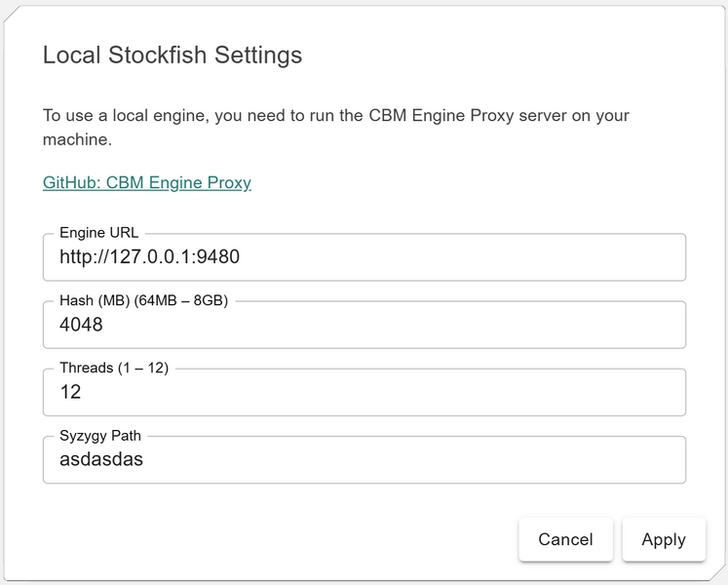Focus the Engine URL input field
This screenshot has height=585, width=728.
364,257
